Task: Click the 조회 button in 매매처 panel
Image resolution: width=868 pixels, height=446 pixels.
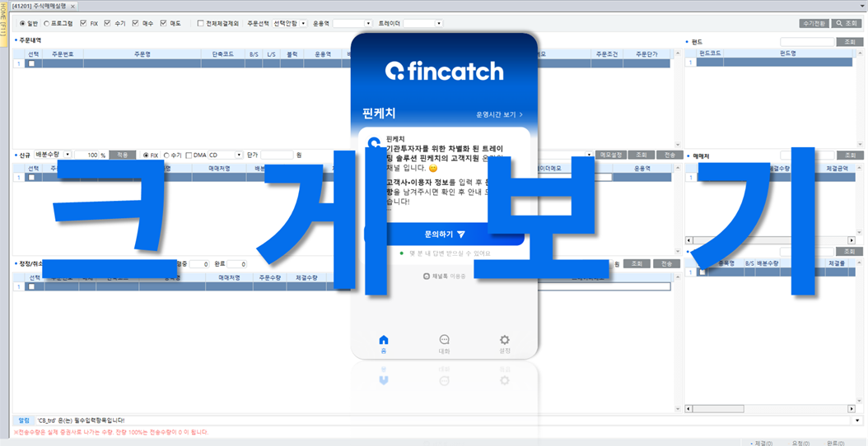Action: (850, 156)
